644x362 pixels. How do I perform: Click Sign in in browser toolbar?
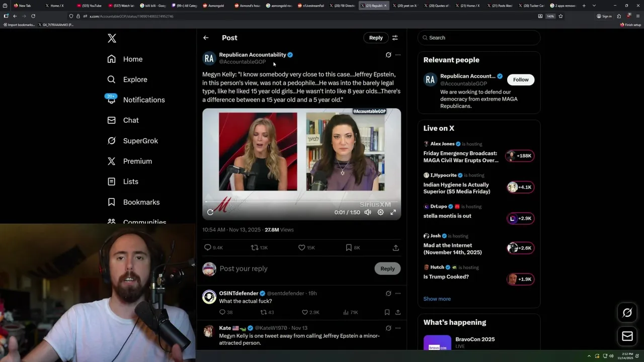[x=604, y=16]
